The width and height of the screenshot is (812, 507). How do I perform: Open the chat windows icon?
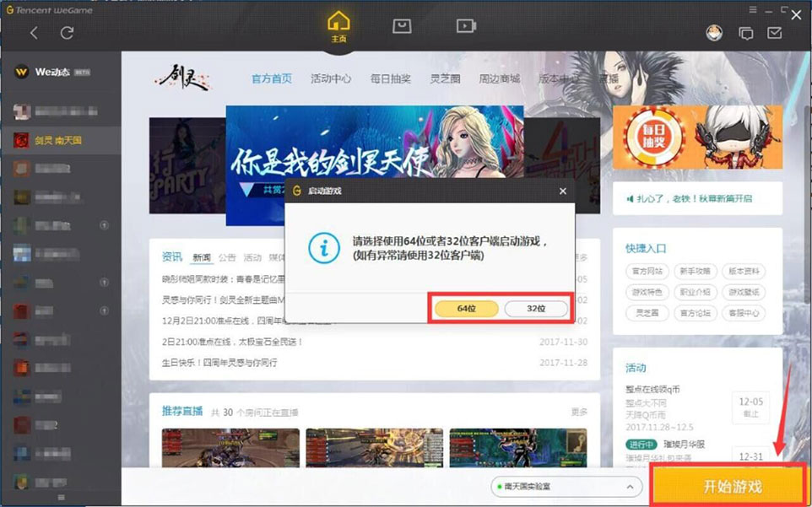tap(745, 34)
